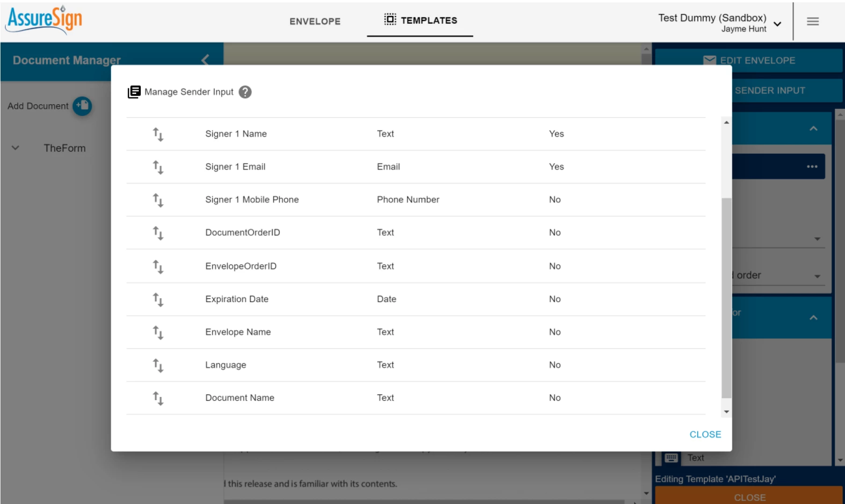Click the Manage Sender Input list icon
Viewport: 845px width, 504px height.
click(x=134, y=92)
